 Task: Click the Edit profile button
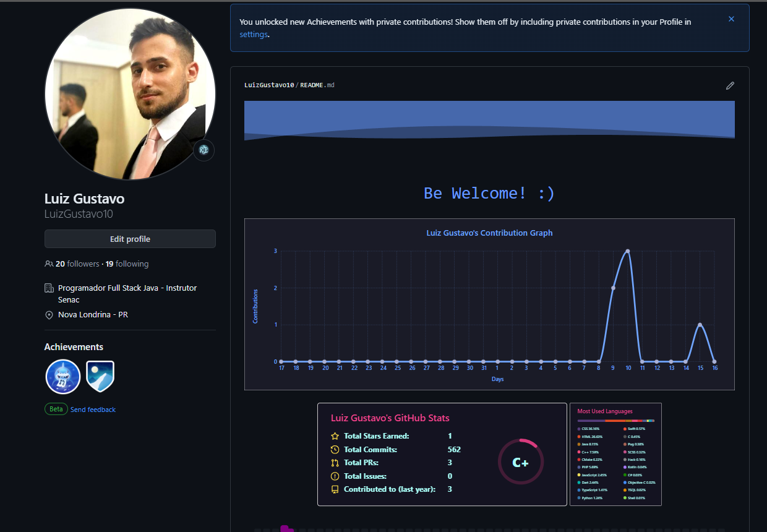130,239
